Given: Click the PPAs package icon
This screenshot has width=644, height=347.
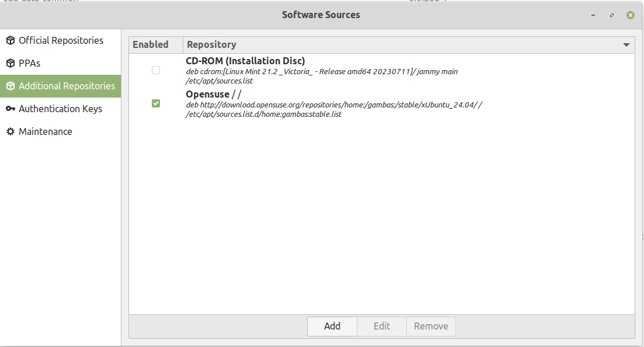Looking at the screenshot, I should coord(10,63).
